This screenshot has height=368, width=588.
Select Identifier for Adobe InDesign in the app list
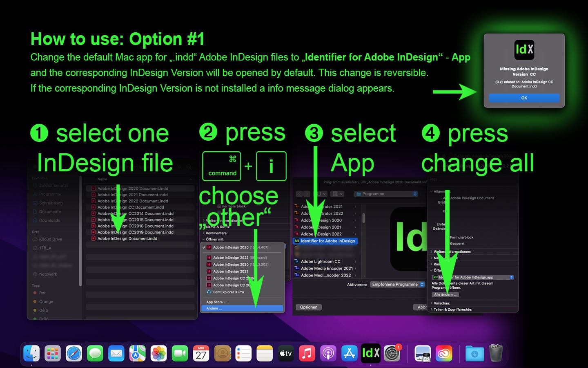pyautogui.click(x=325, y=241)
